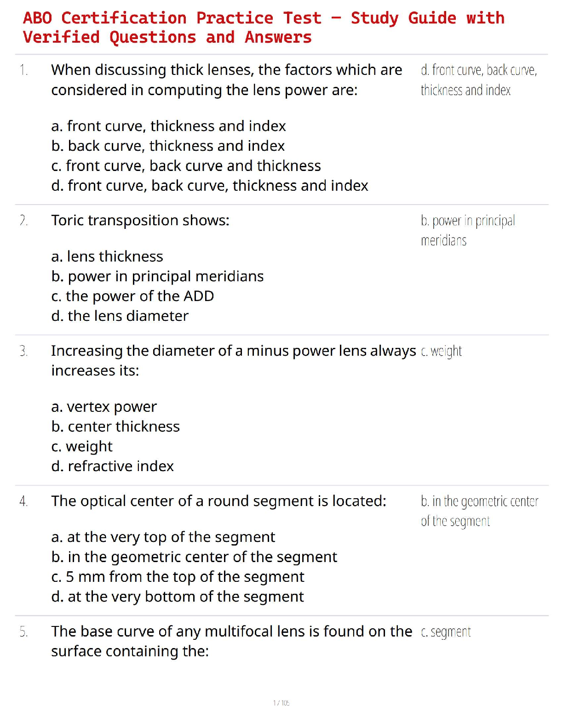Image resolution: width=563 pixels, height=728 pixels.
Task: Click option 'b. center thickness'
Action: point(115,427)
